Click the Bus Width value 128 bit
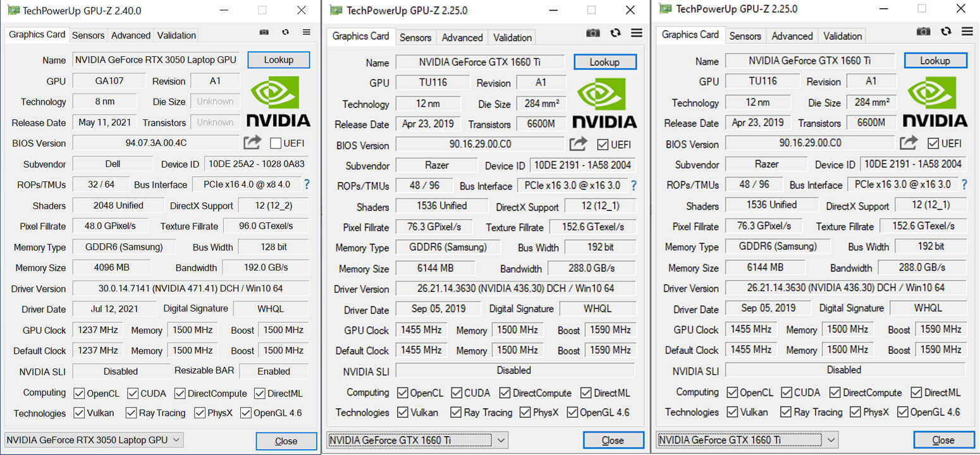Image resolution: width=980 pixels, height=455 pixels. 273,247
